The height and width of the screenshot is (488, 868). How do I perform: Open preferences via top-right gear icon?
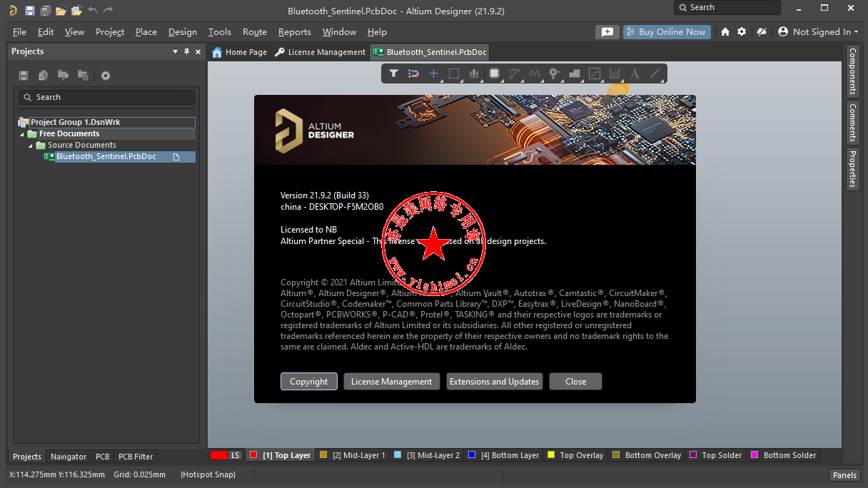pos(742,32)
